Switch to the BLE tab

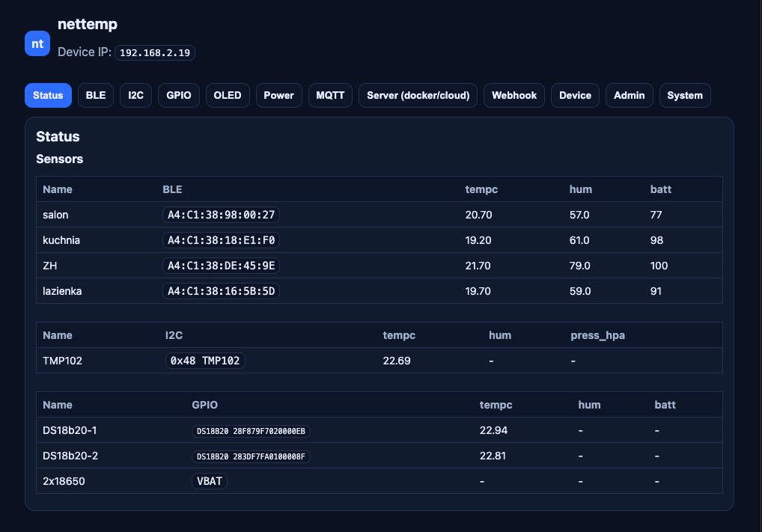pyautogui.click(x=96, y=95)
